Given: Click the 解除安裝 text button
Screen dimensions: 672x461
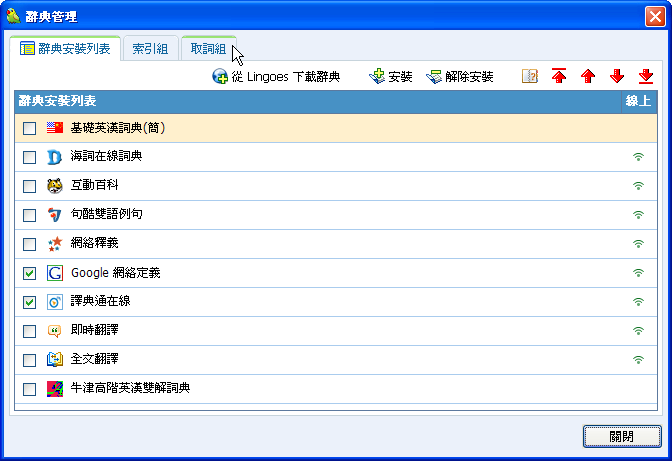Looking at the screenshot, I should (469, 77).
